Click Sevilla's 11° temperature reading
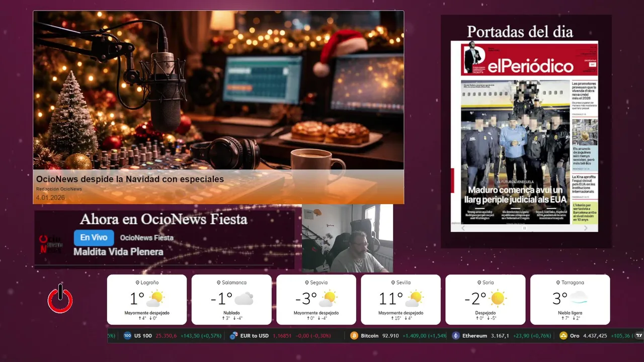The height and width of the screenshot is (362, 644). (x=391, y=299)
